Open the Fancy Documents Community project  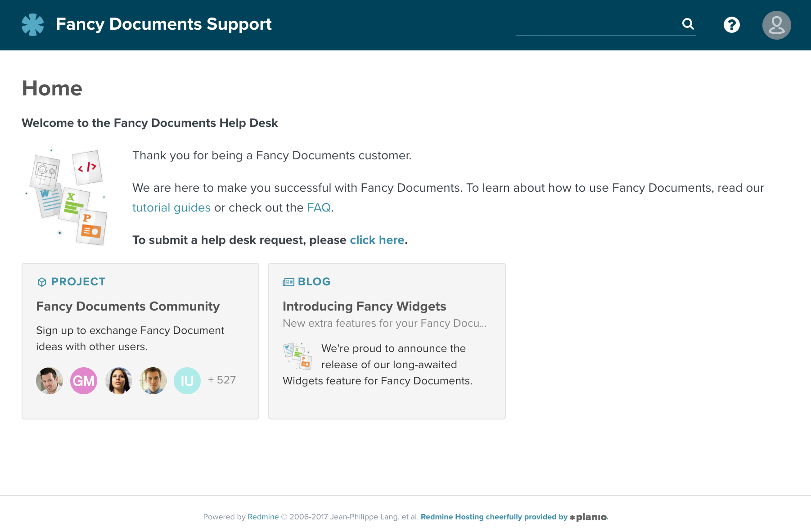point(128,306)
